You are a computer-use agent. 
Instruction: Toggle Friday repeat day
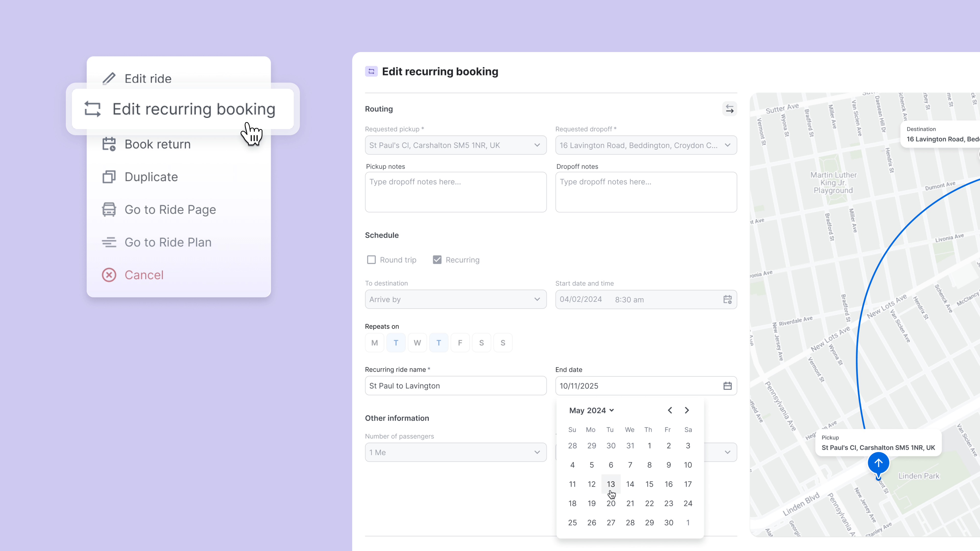(460, 343)
